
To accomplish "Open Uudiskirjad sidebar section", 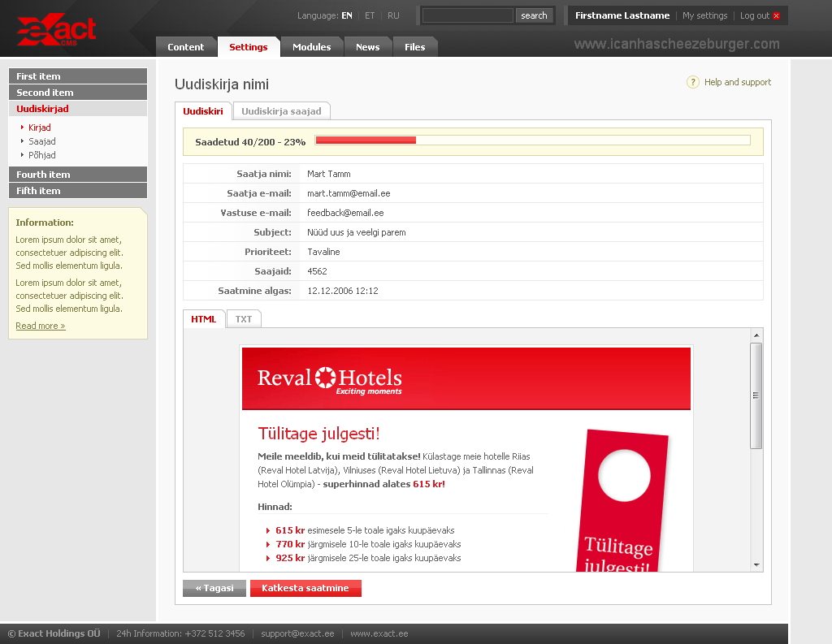I will coord(78,109).
